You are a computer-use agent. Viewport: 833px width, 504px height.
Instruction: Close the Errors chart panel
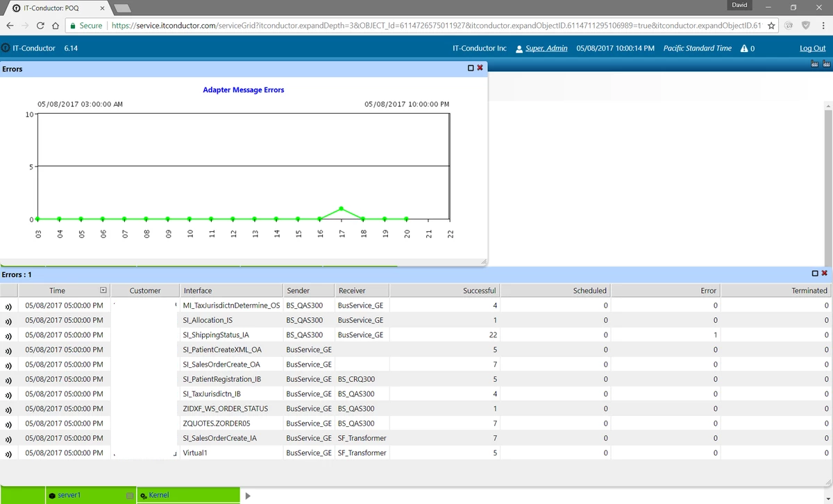480,68
